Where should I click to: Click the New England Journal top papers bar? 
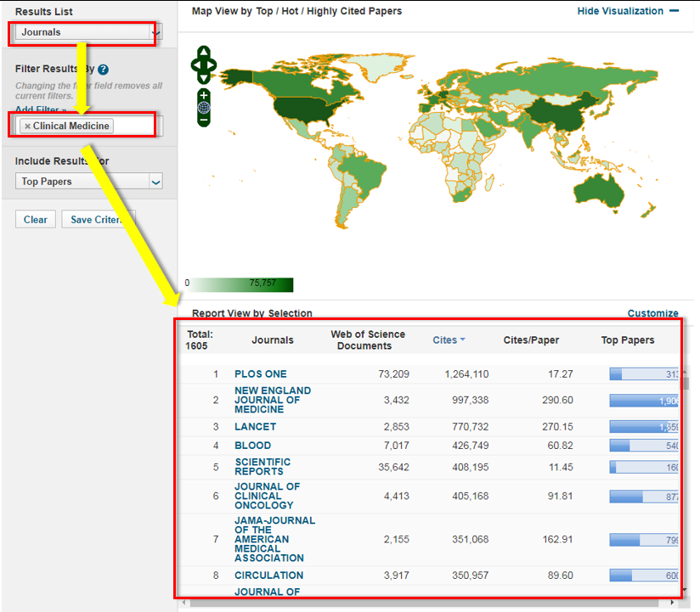pyautogui.click(x=644, y=400)
